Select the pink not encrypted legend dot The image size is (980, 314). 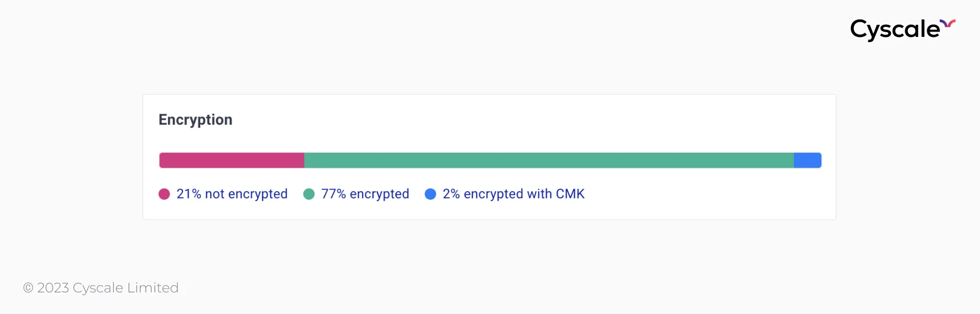coord(164,194)
